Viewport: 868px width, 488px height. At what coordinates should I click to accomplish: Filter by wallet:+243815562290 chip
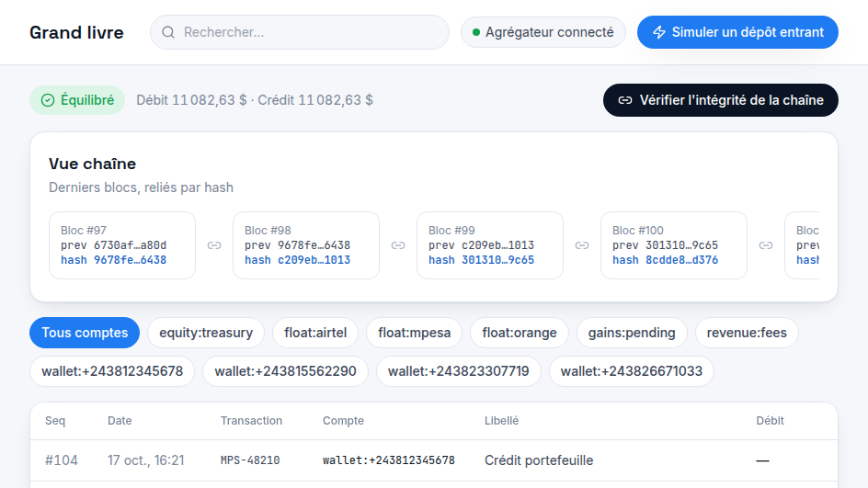point(285,371)
